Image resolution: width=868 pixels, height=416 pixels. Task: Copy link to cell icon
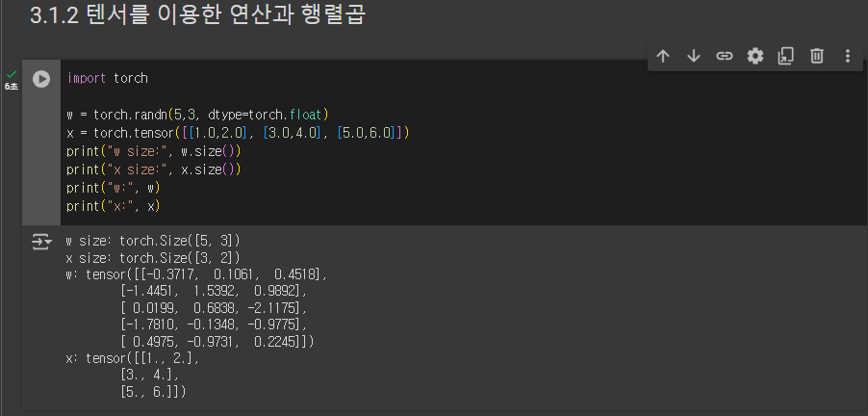click(x=725, y=56)
